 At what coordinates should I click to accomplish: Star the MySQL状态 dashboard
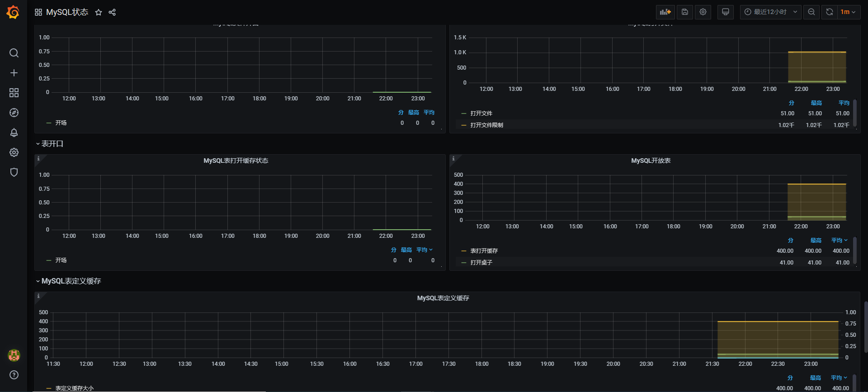tap(99, 12)
